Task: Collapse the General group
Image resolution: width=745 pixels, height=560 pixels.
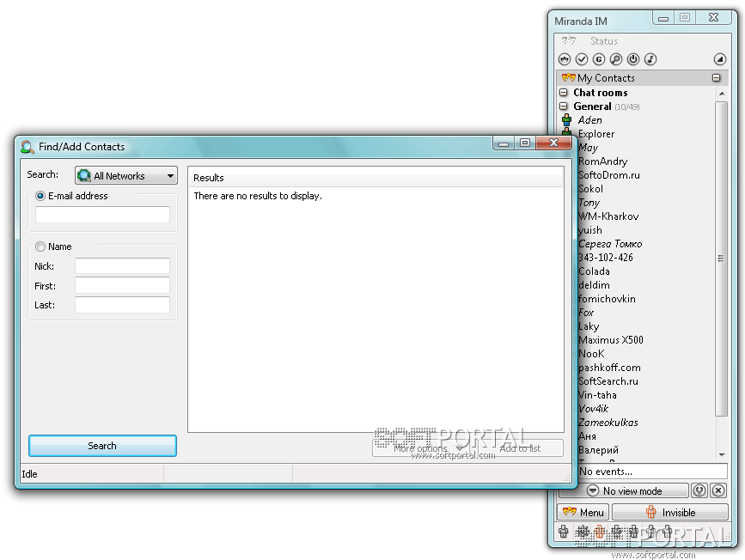Action: tap(564, 106)
